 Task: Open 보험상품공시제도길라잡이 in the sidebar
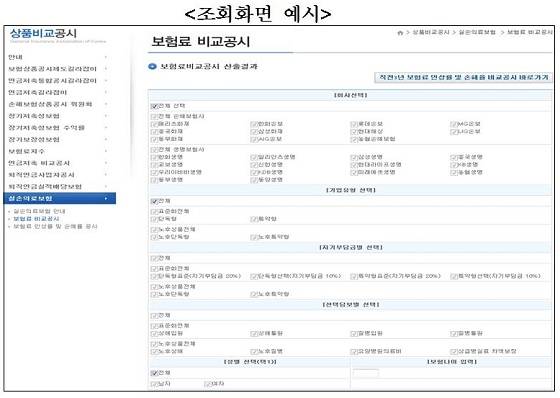coord(52,69)
